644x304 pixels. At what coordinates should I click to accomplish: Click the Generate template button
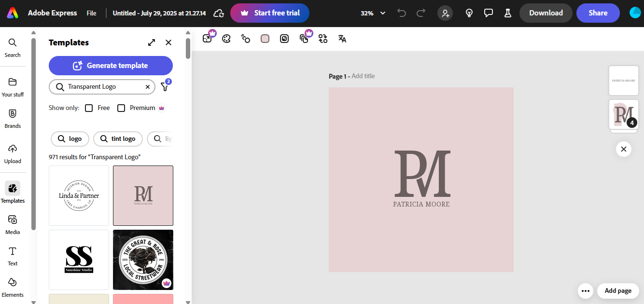[111, 66]
